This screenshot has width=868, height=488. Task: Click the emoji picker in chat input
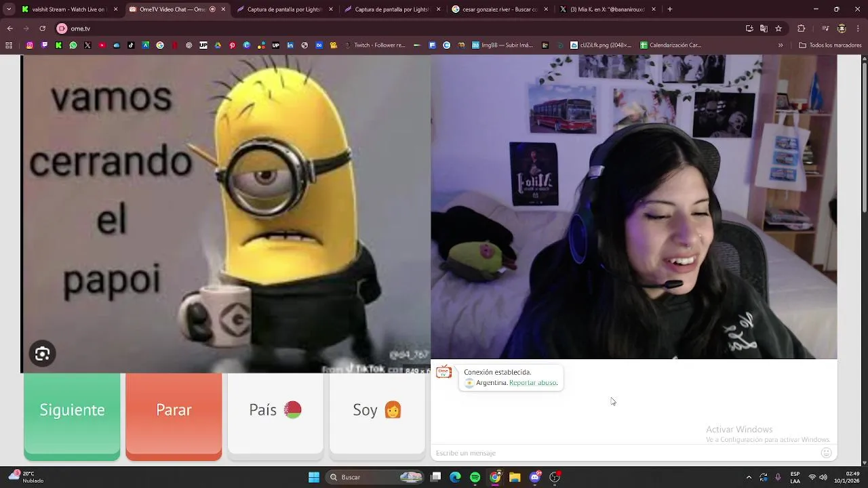(x=826, y=453)
